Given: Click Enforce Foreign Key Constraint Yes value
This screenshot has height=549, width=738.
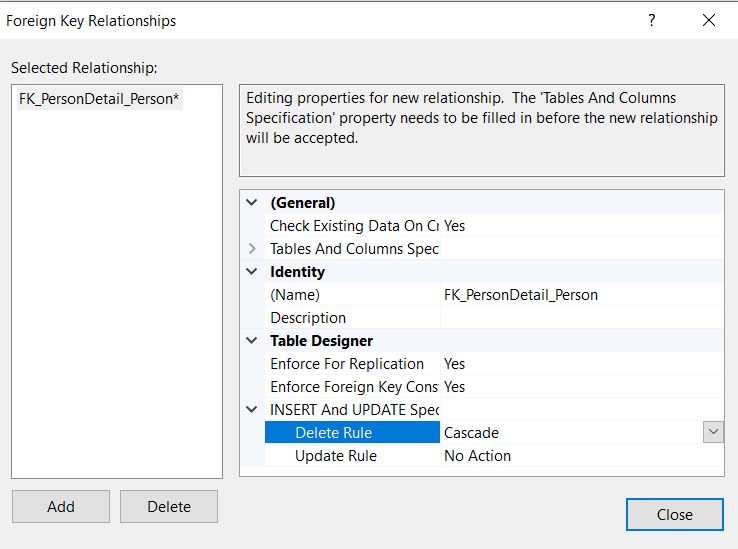Looking at the screenshot, I should (580, 387).
